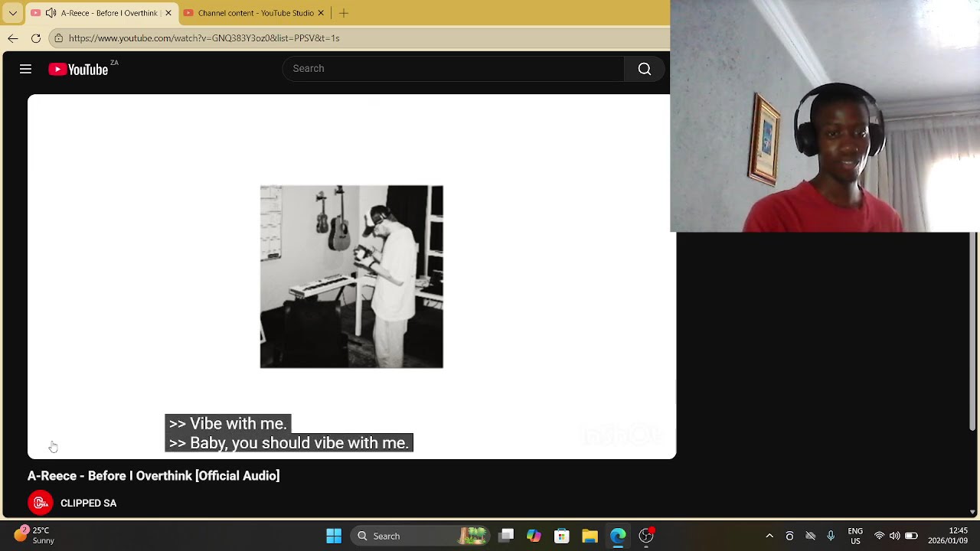Open volume control speaker tray icon
980x551 pixels.
[x=894, y=536]
